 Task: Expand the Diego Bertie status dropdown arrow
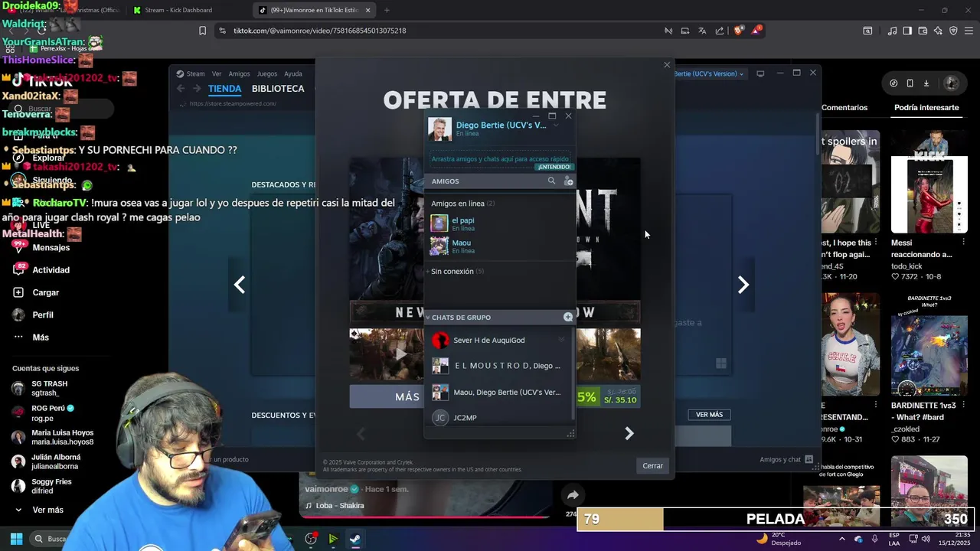click(556, 125)
